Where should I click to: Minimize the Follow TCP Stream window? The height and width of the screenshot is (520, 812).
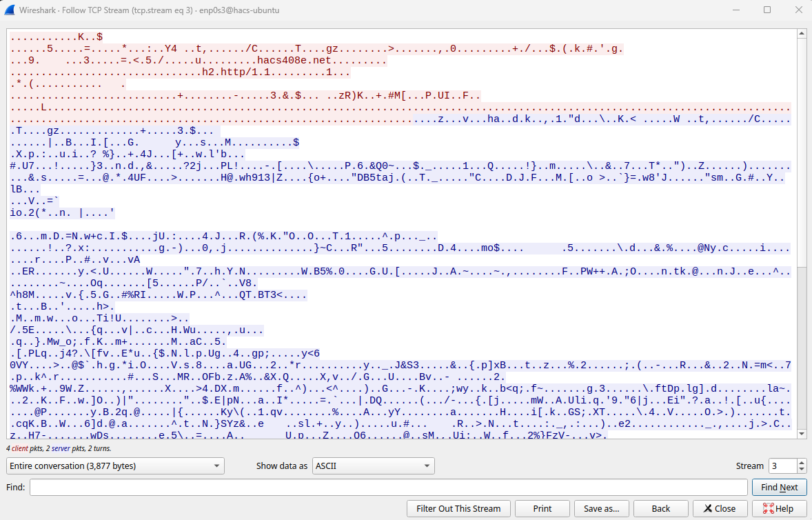[x=735, y=10]
